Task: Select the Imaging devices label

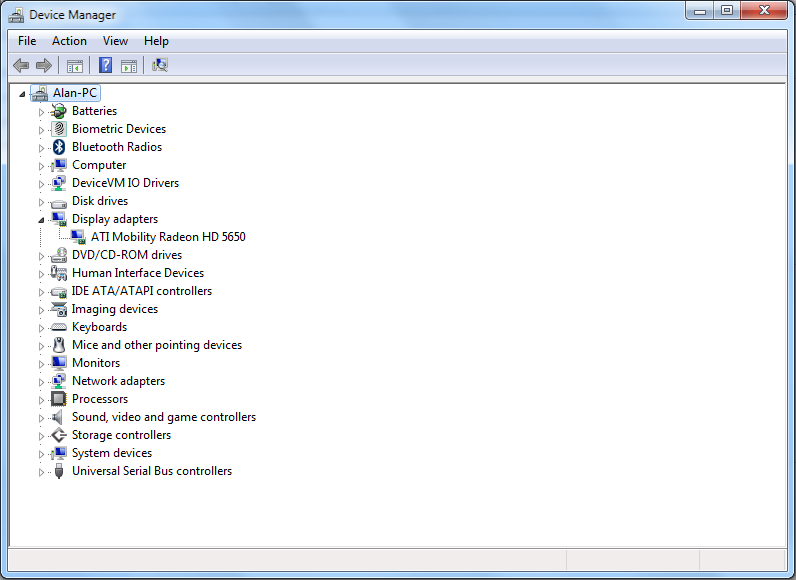Action: (115, 309)
